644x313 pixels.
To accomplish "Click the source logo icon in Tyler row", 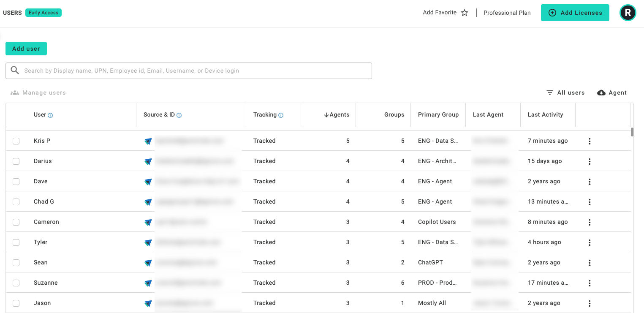I will coord(148,243).
